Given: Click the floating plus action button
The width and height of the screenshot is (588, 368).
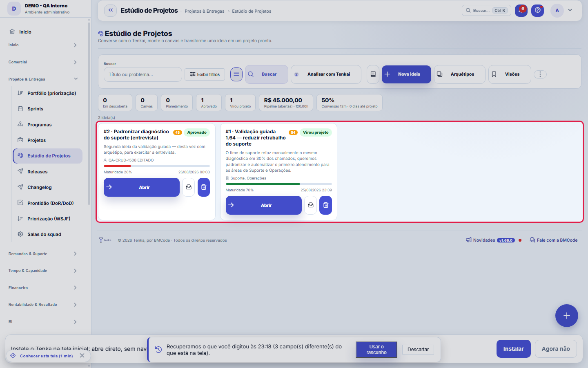Looking at the screenshot, I should 567,316.
